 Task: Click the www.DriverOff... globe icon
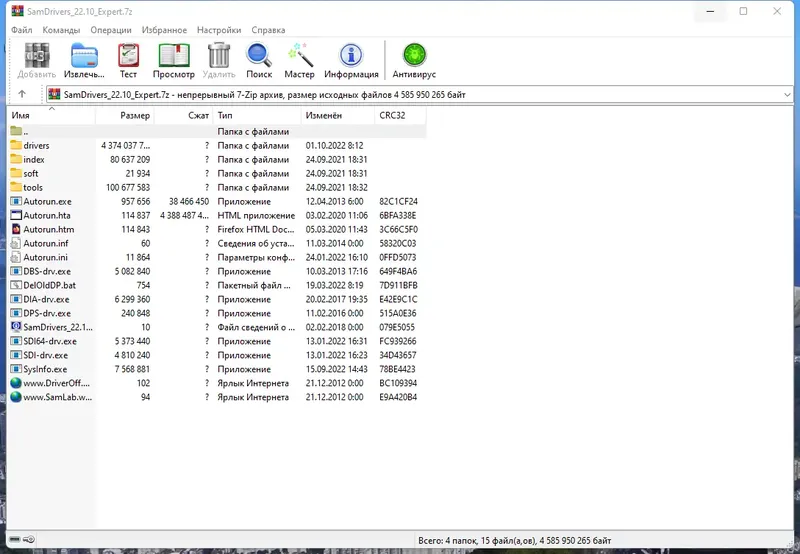coord(16,383)
